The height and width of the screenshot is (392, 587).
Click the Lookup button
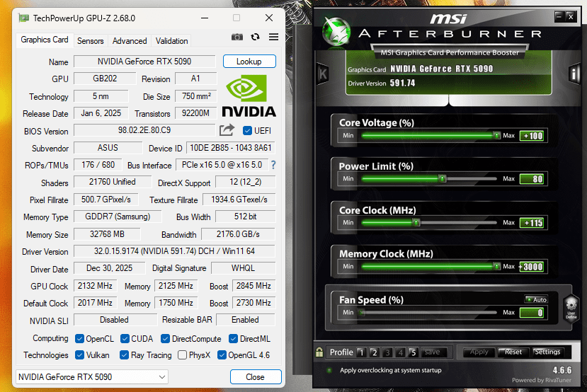[249, 62]
